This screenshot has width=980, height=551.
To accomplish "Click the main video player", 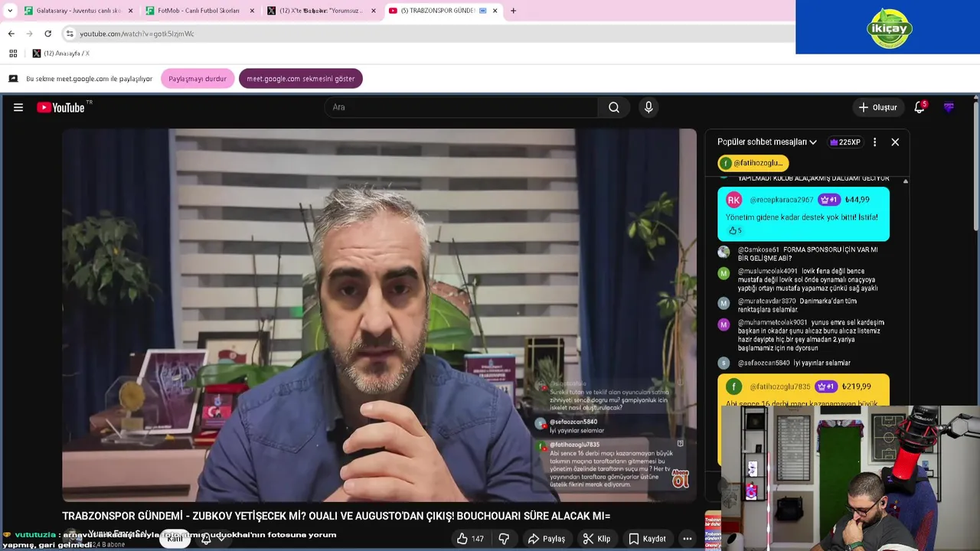I will 379,315.
